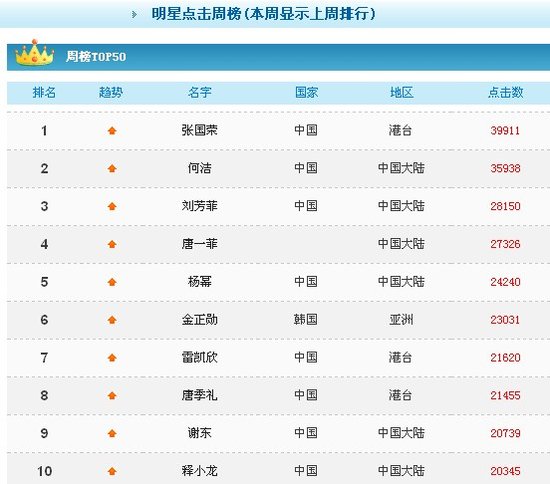Click the 地区 column header
The width and height of the screenshot is (550, 484).
(x=402, y=93)
